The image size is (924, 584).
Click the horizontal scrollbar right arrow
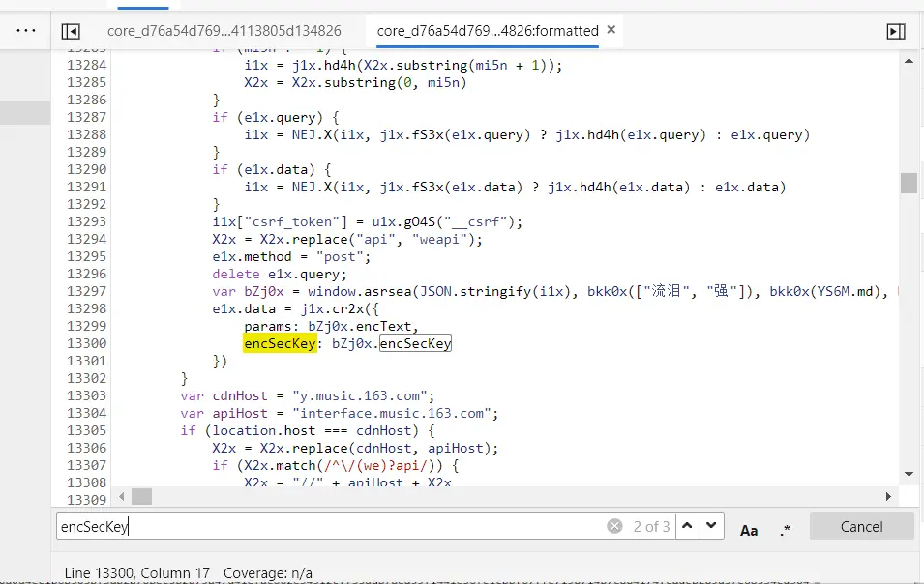(889, 496)
